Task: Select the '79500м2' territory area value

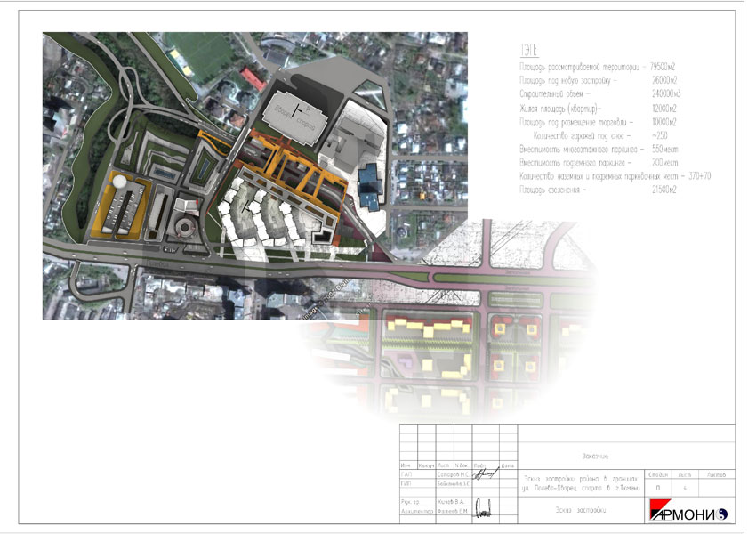Action: click(663, 67)
